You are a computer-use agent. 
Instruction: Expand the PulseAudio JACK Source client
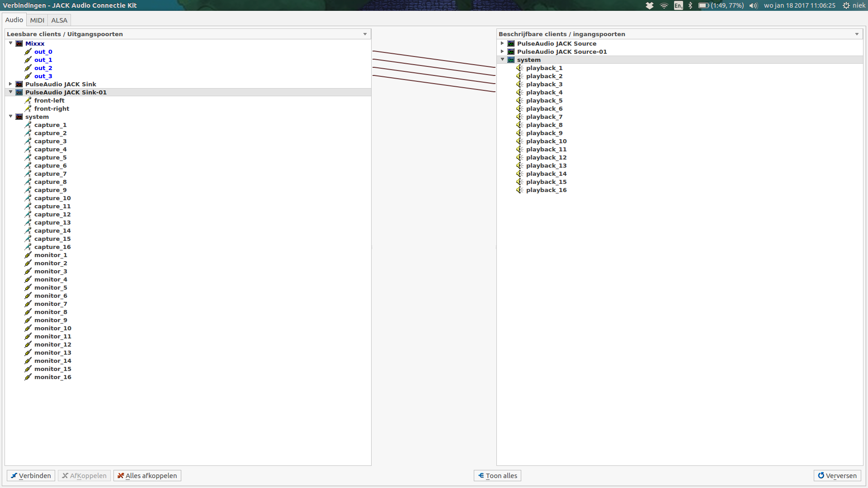pyautogui.click(x=502, y=43)
